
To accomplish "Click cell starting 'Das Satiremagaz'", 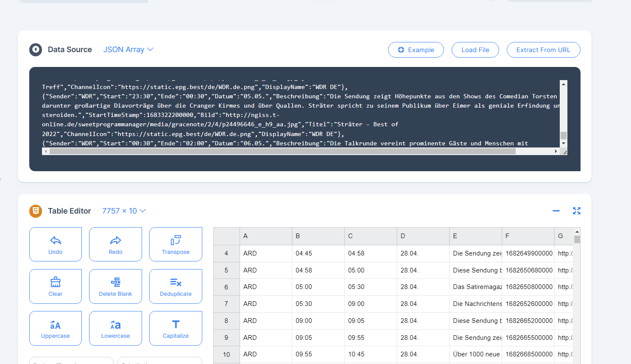I will point(476,287).
